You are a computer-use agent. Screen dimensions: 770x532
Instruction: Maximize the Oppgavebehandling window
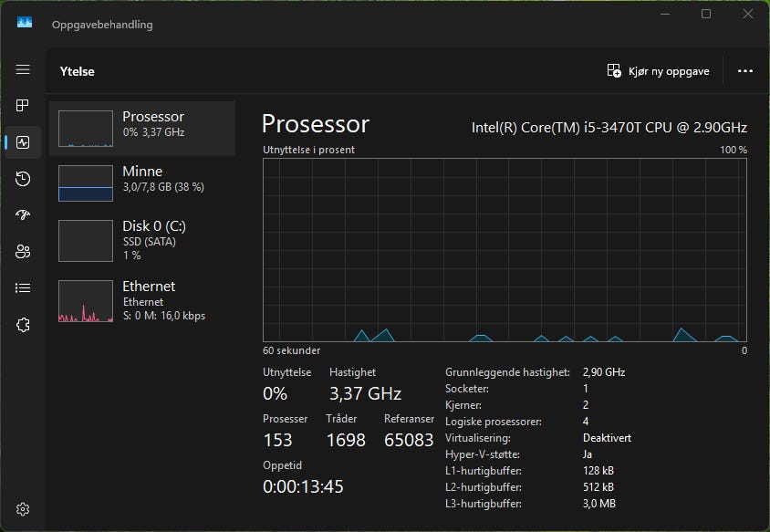(x=705, y=14)
